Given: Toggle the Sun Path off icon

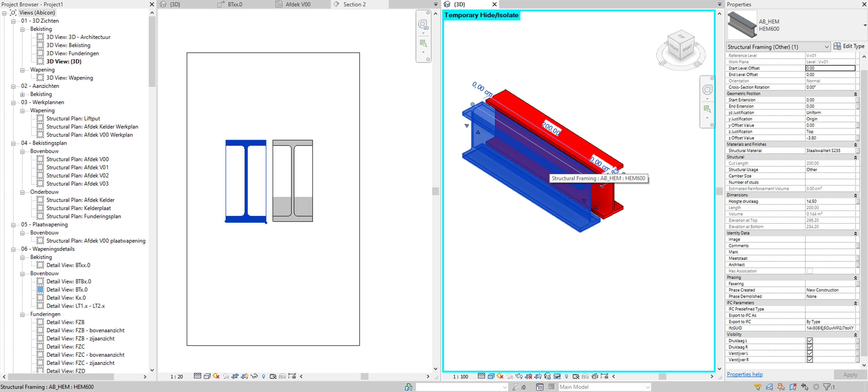Looking at the screenshot, I should click(x=499, y=375).
